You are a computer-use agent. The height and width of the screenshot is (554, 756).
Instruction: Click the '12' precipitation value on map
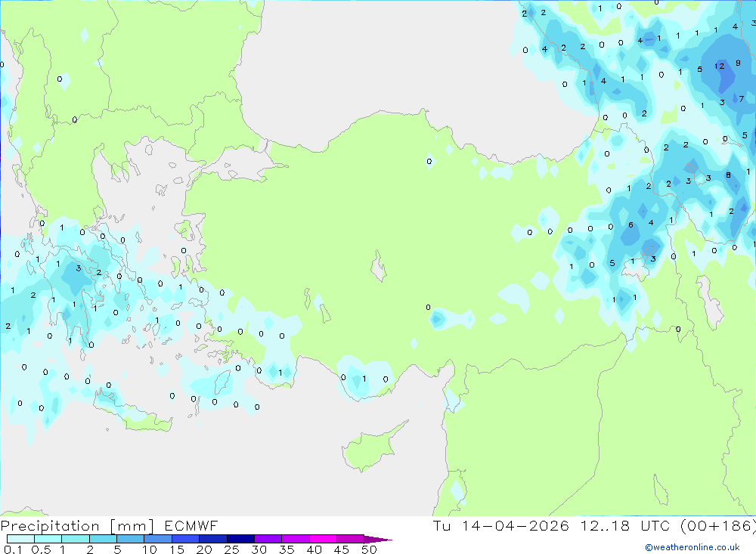720,66
